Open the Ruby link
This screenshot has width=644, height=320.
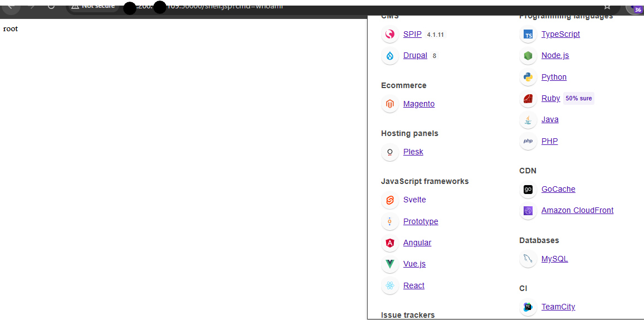551,98
